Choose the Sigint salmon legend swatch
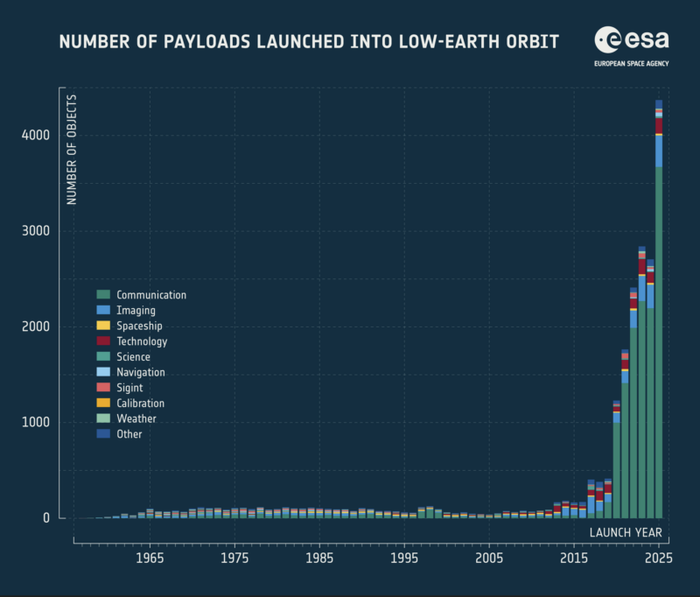 [x=103, y=387]
